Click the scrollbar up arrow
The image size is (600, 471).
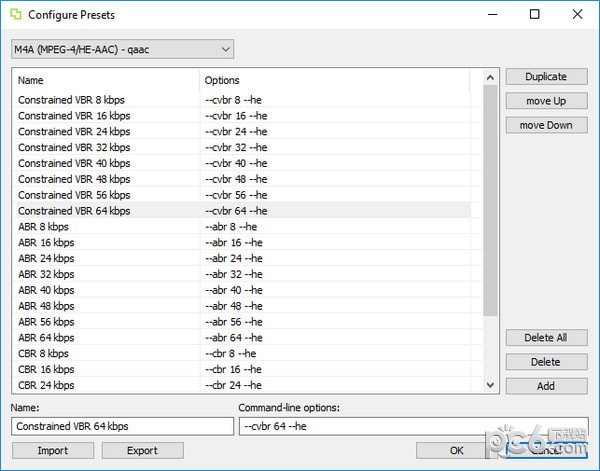click(x=490, y=78)
